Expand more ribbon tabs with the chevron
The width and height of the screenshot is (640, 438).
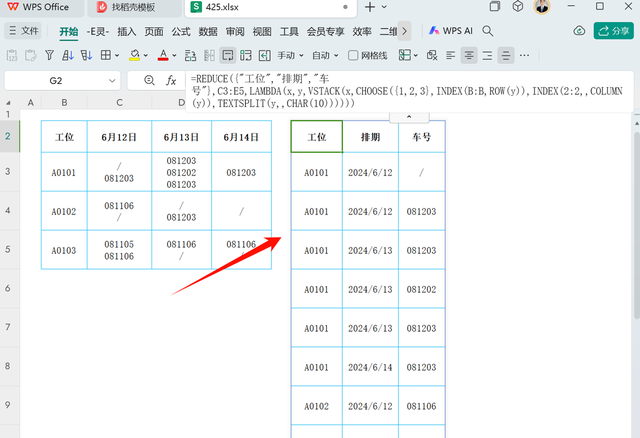[x=404, y=31]
